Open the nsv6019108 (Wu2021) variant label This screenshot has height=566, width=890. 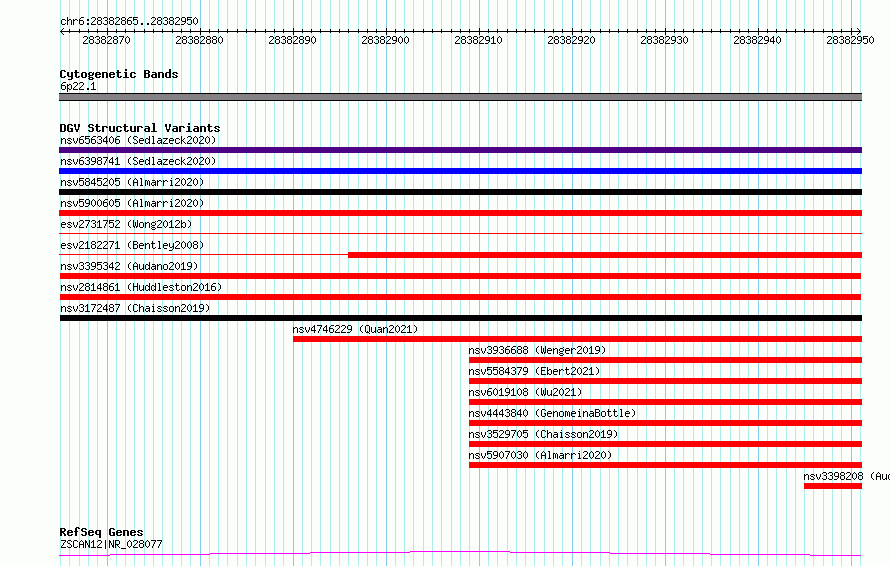pyautogui.click(x=525, y=392)
